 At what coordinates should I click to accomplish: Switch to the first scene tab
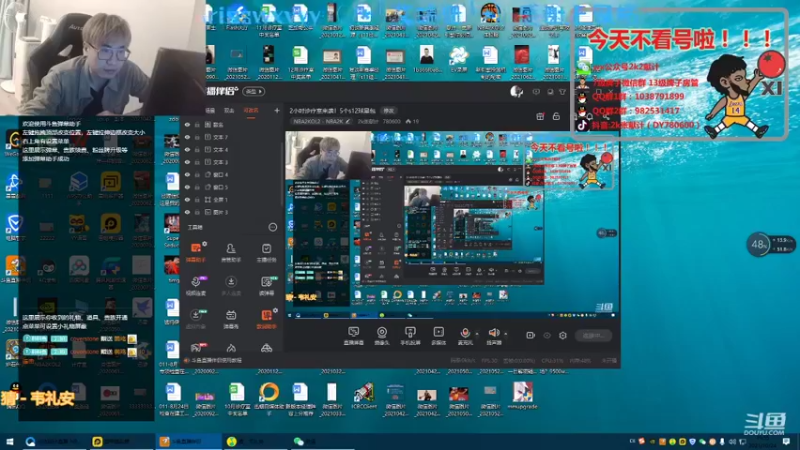[210, 110]
